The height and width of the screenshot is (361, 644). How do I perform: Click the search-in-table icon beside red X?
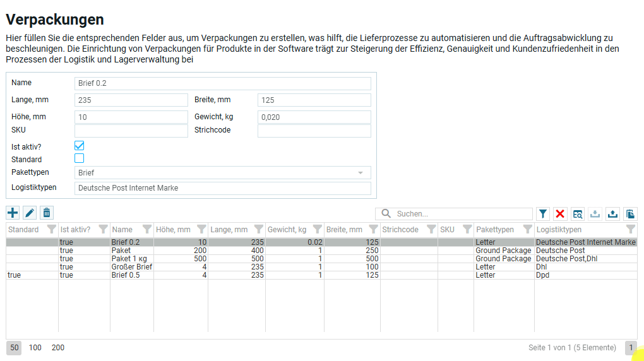(578, 214)
